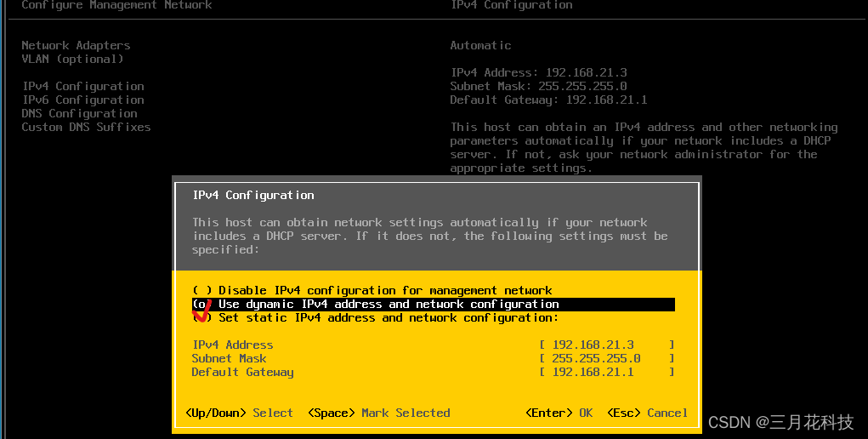Click the Automatic status text
This screenshot has width=868, height=439.
pyautogui.click(x=480, y=45)
